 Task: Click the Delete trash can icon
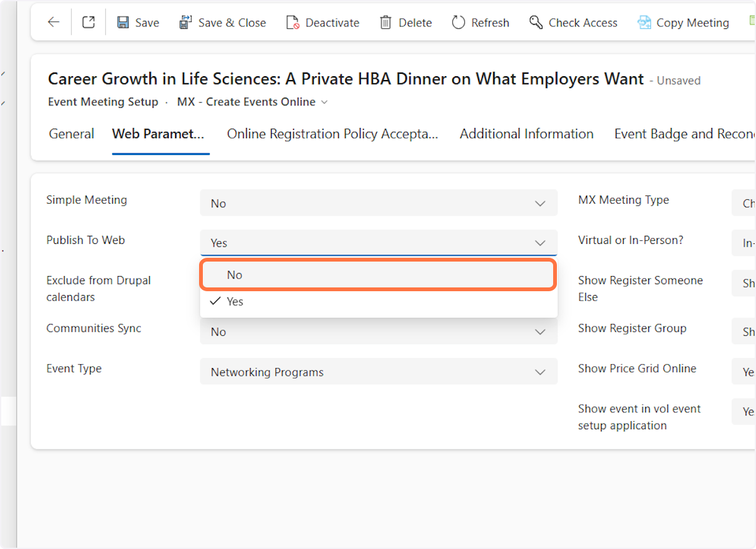(x=386, y=23)
